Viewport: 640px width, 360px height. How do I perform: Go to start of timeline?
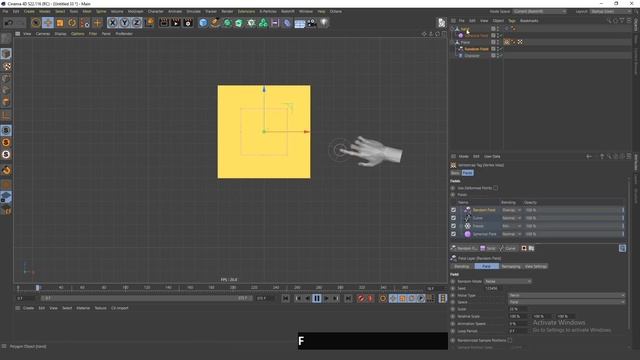(x=286, y=299)
